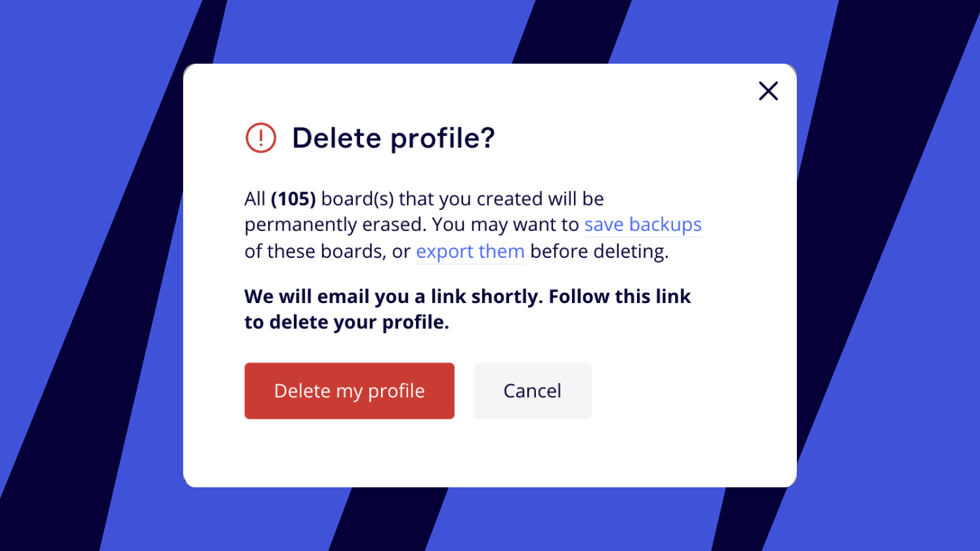Click the blue backdrop left of the dialog
The height and width of the screenshot is (551, 980).
[92, 275]
